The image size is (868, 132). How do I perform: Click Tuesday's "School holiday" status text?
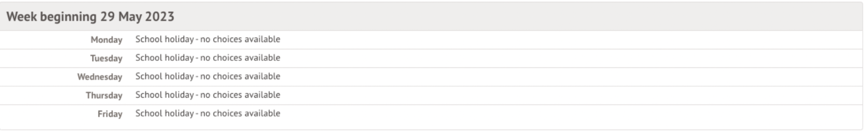pyautogui.click(x=164, y=58)
